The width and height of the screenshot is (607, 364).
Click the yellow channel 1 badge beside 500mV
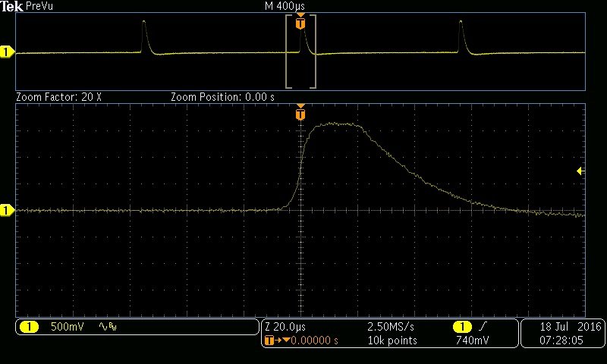click(x=29, y=327)
